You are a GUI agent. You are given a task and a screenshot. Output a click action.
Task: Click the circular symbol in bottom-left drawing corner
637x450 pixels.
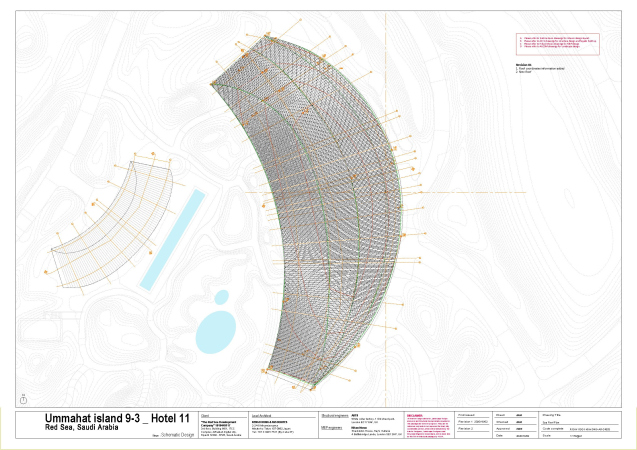point(22,398)
